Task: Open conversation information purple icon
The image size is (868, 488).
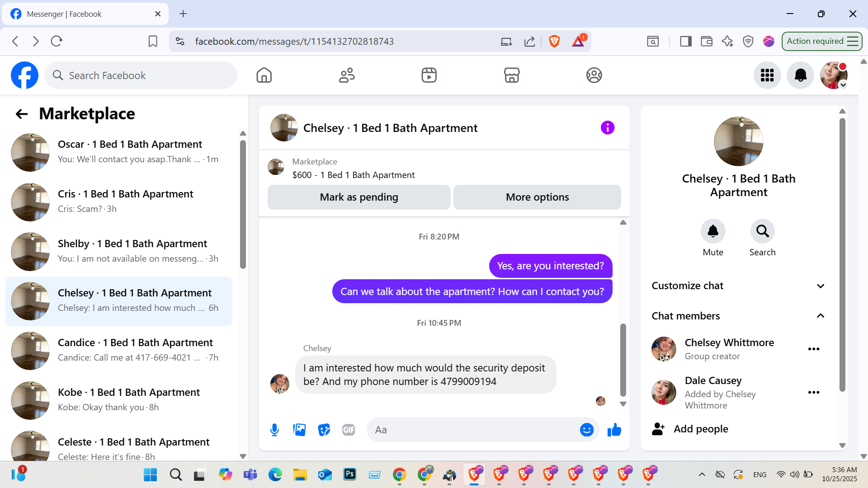Action: pos(608,128)
